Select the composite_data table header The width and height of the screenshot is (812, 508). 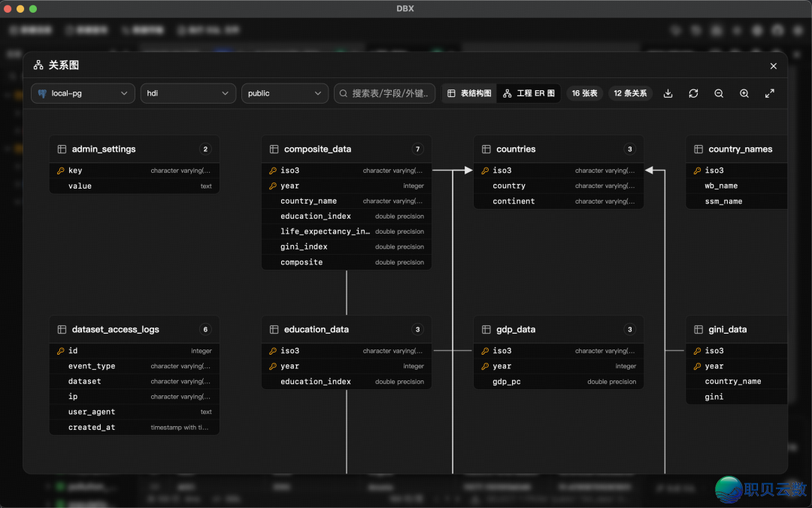click(x=347, y=149)
